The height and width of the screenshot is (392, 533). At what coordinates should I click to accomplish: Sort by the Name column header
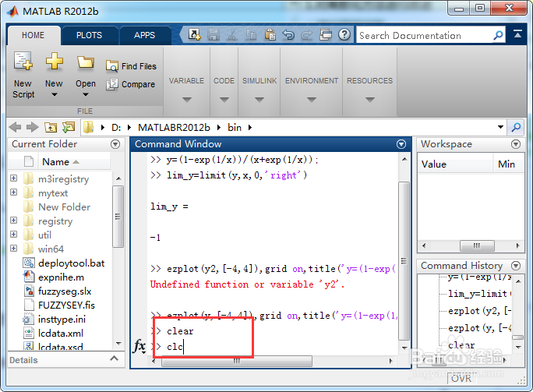(74, 161)
